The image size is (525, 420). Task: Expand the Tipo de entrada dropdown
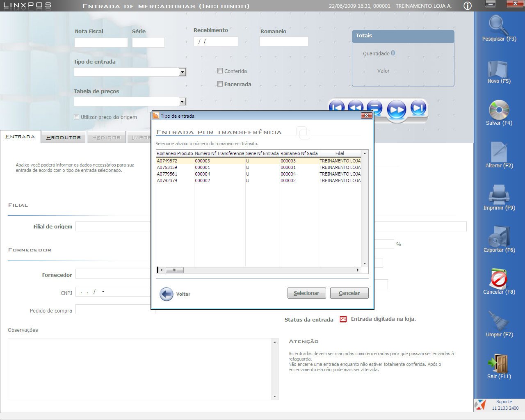[182, 72]
